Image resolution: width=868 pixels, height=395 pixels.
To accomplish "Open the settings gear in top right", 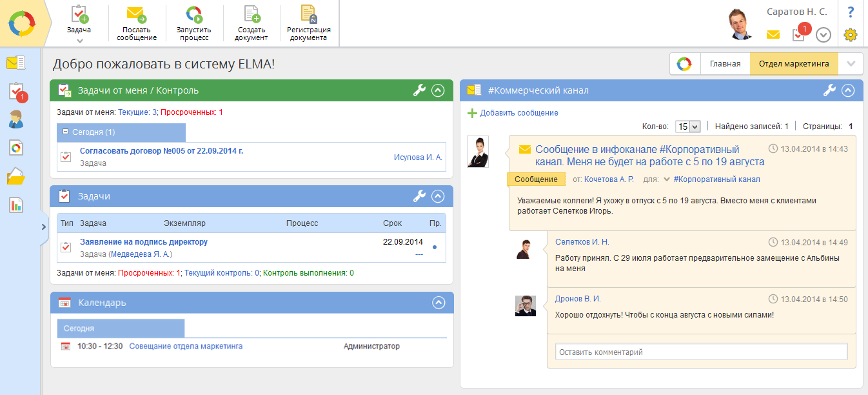I will 851,35.
